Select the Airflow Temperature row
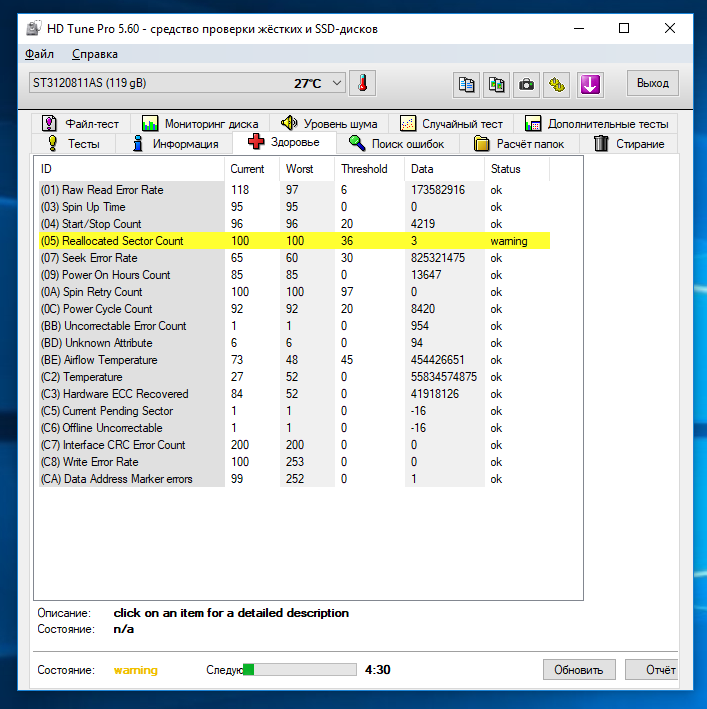Viewport: 707px width, 709px height. 294,360
